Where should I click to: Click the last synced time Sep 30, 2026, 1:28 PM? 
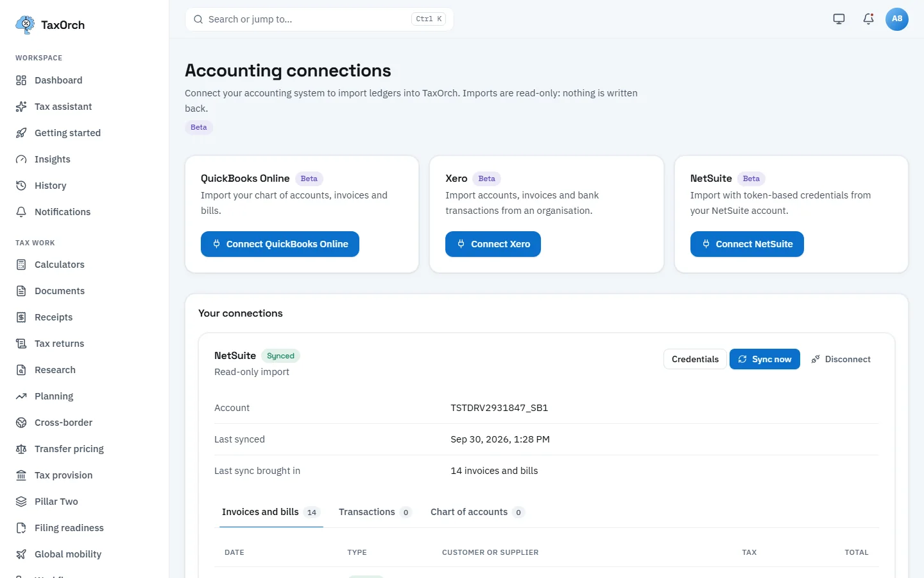pyautogui.click(x=500, y=439)
